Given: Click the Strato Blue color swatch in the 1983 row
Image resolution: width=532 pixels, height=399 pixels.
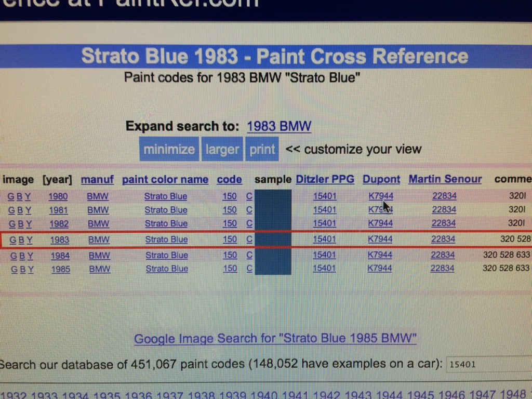Looking at the screenshot, I should (273, 240).
